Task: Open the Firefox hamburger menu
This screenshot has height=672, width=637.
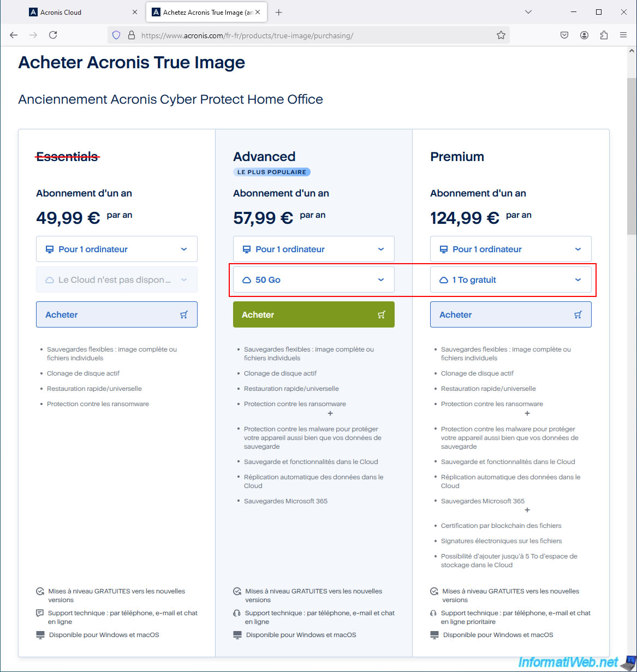Action: (x=623, y=35)
